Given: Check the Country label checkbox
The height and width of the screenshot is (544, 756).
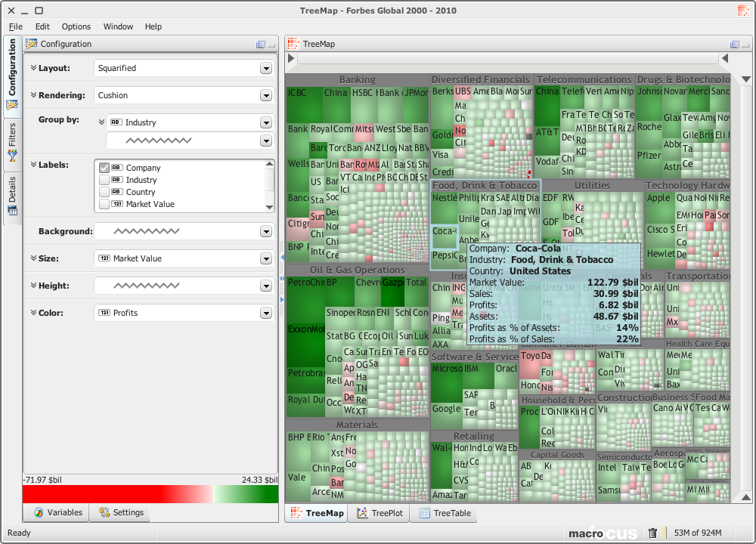Looking at the screenshot, I should point(105,192).
